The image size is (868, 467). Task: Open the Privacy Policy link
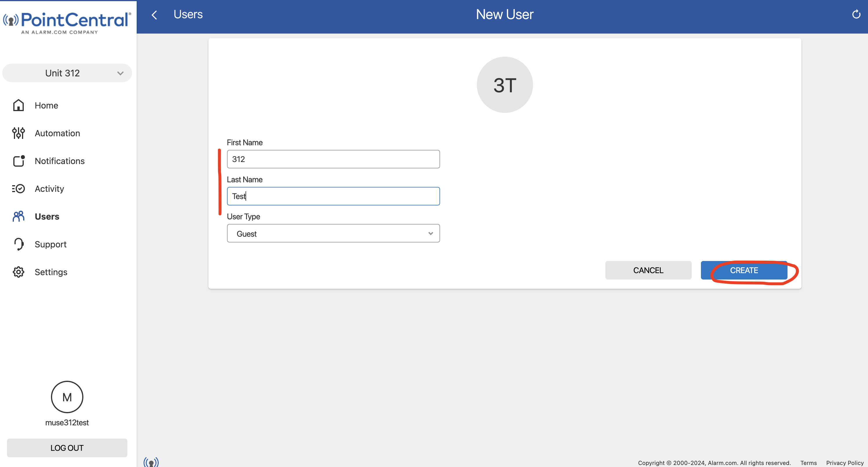coord(845,463)
